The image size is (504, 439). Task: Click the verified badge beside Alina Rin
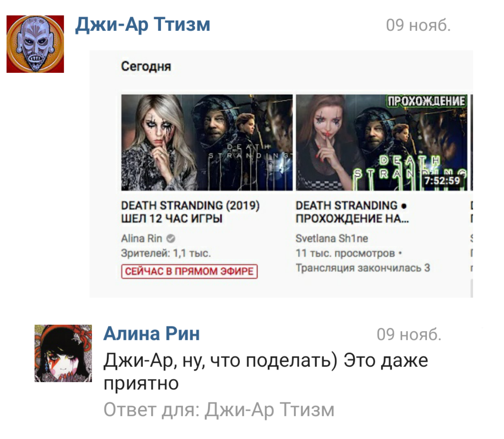coord(171,239)
